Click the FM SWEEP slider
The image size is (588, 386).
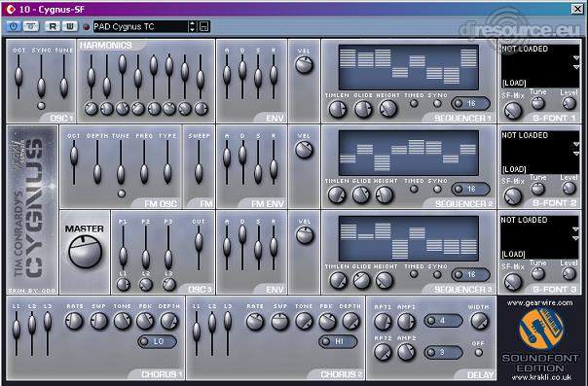pyautogui.click(x=199, y=162)
